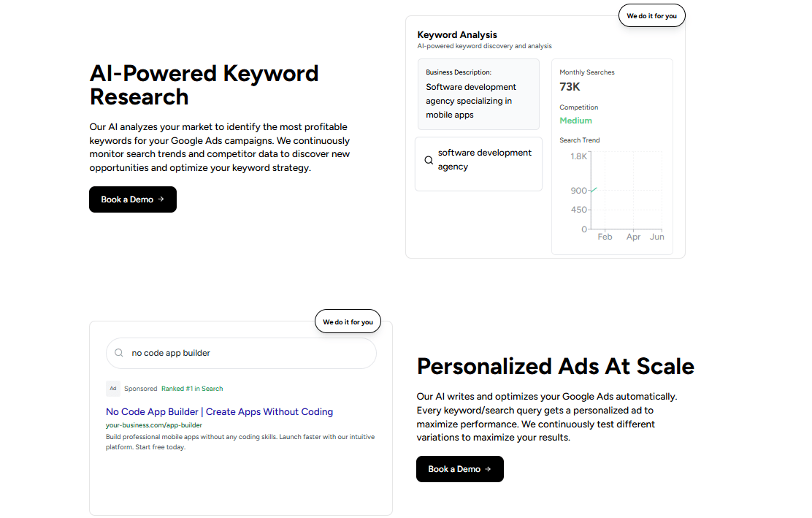Click the green trend line on the Search Trend chart
Viewport: 812px width, 518px height.
594,190
